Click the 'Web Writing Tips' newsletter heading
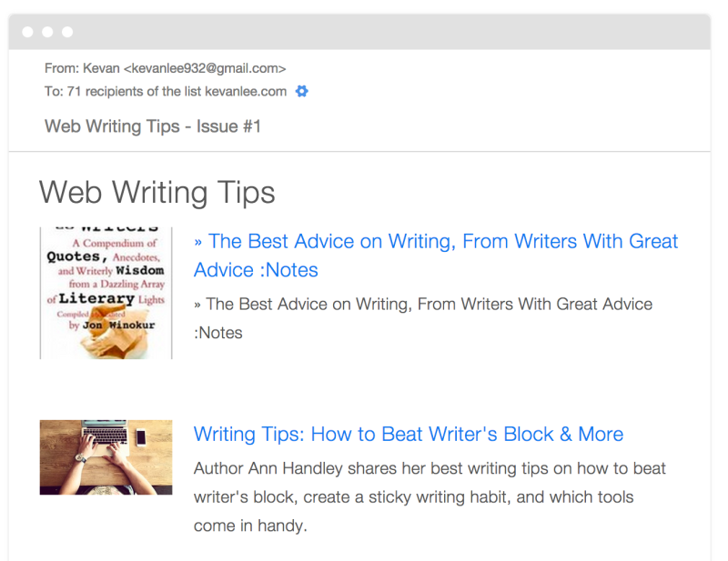Viewport: 728px width, 561px height. tap(157, 192)
